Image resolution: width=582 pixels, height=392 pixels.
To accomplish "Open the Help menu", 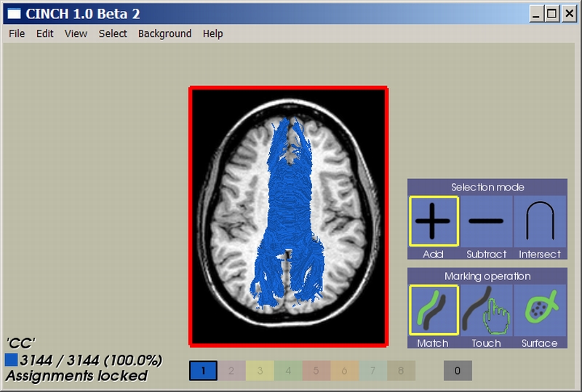I will tap(213, 33).
